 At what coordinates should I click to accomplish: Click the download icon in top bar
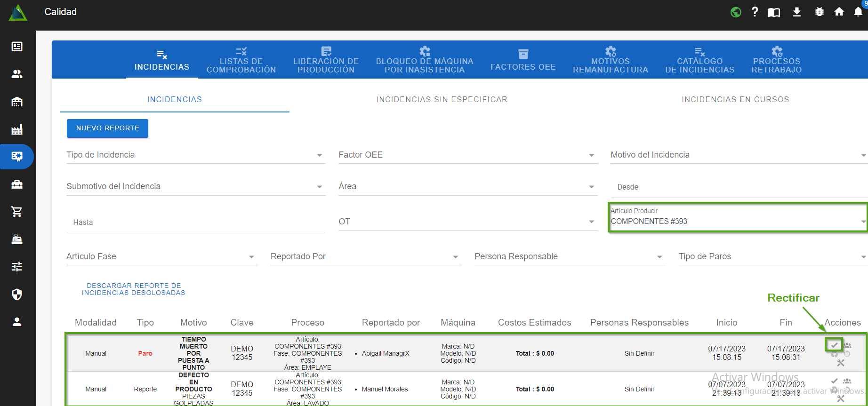[796, 12]
